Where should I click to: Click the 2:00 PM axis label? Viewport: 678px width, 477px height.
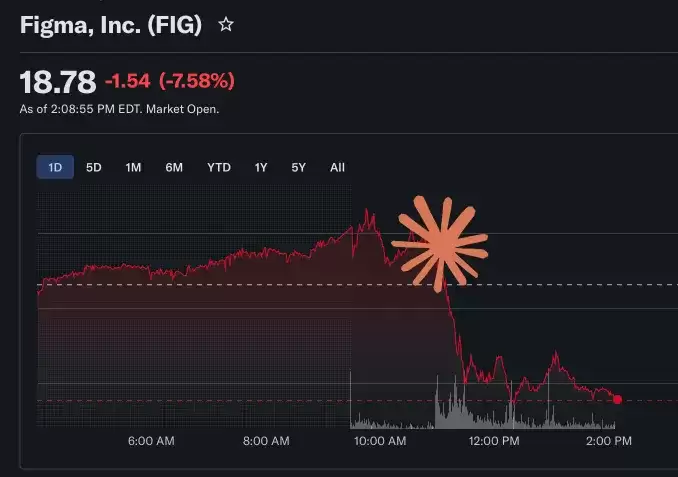tap(609, 440)
